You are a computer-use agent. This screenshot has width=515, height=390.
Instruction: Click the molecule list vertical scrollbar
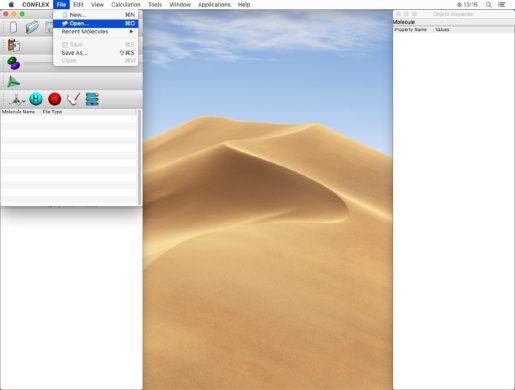(x=139, y=157)
